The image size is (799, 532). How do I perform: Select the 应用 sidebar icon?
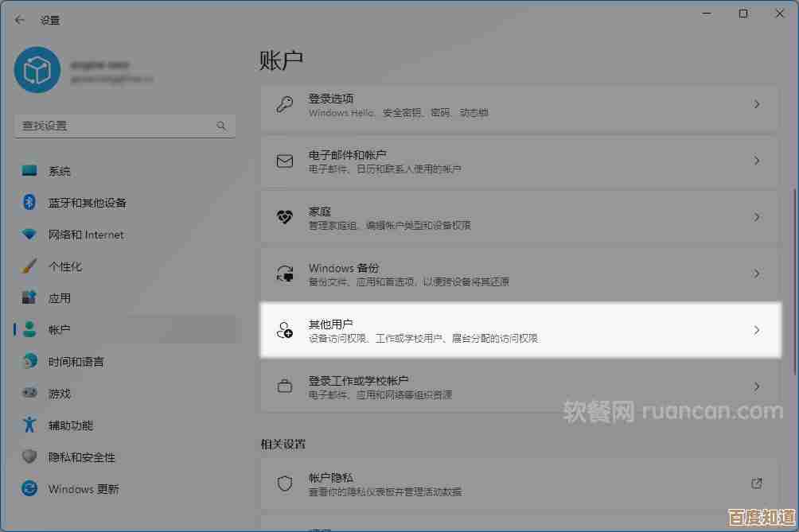pos(28,297)
